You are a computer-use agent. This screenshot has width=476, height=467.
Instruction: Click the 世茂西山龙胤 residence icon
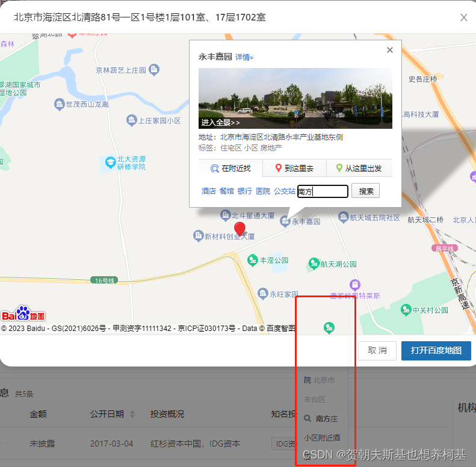(x=59, y=104)
